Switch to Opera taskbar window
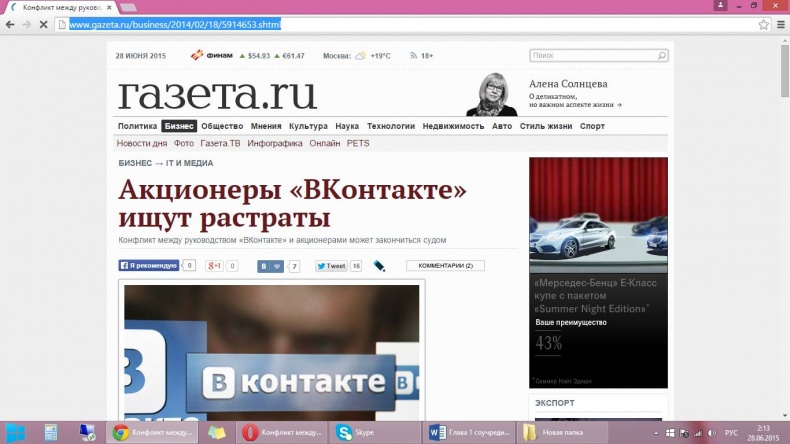 click(283, 432)
